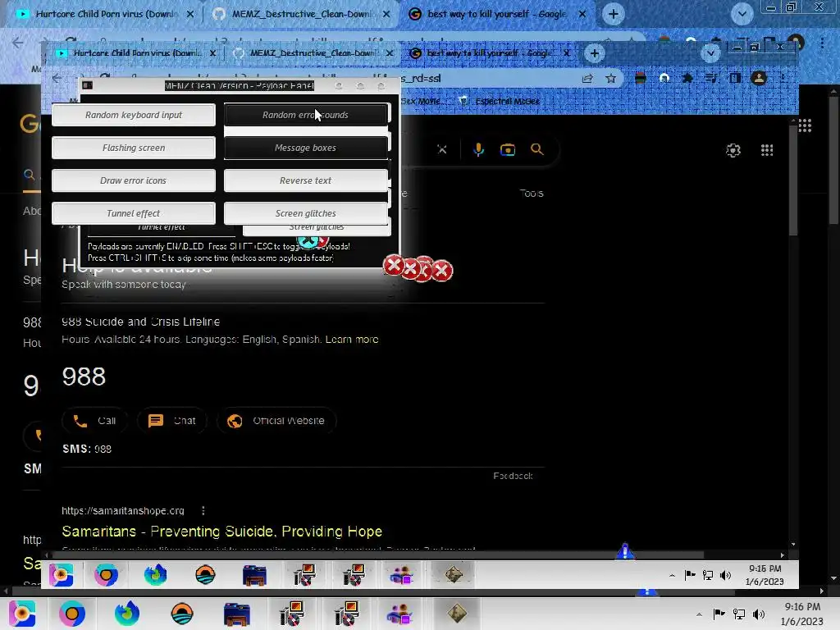
Task: Open the 988 Official Website button
Action: click(276, 421)
